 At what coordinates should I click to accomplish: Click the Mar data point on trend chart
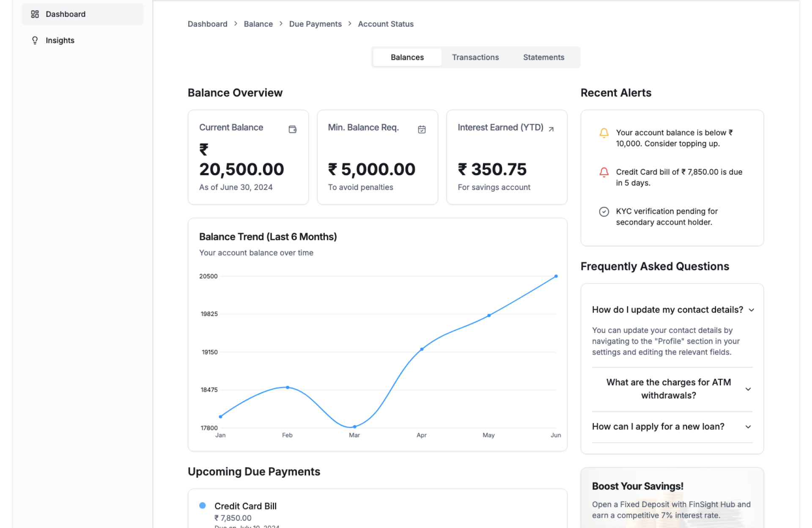point(354,426)
